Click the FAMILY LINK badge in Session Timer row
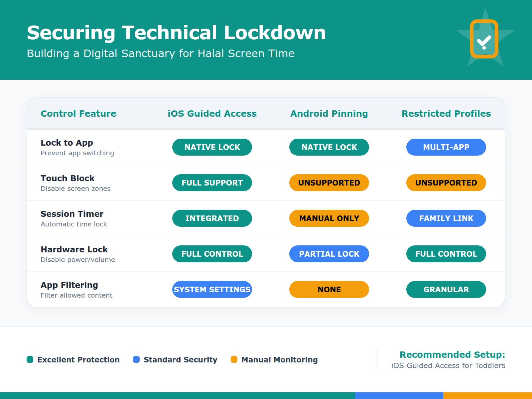The height and width of the screenshot is (399, 532). tap(446, 218)
